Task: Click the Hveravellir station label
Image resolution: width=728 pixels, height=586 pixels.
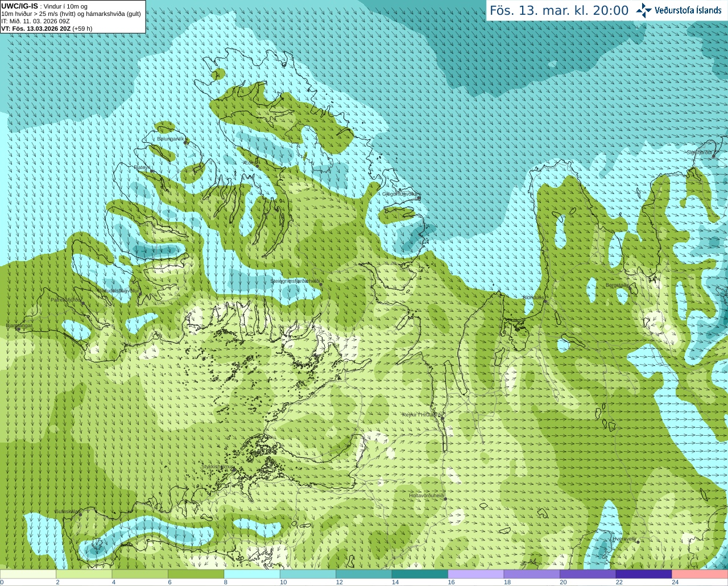Action: (624, 539)
